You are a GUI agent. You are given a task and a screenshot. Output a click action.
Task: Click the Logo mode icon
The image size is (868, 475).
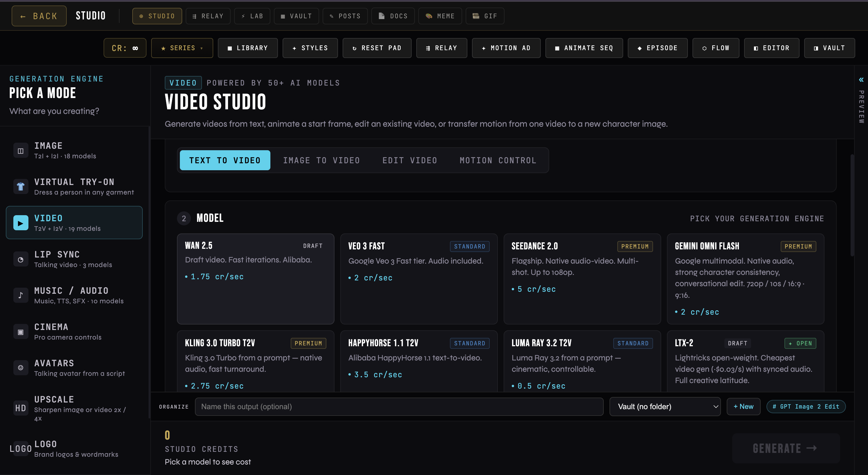21,449
